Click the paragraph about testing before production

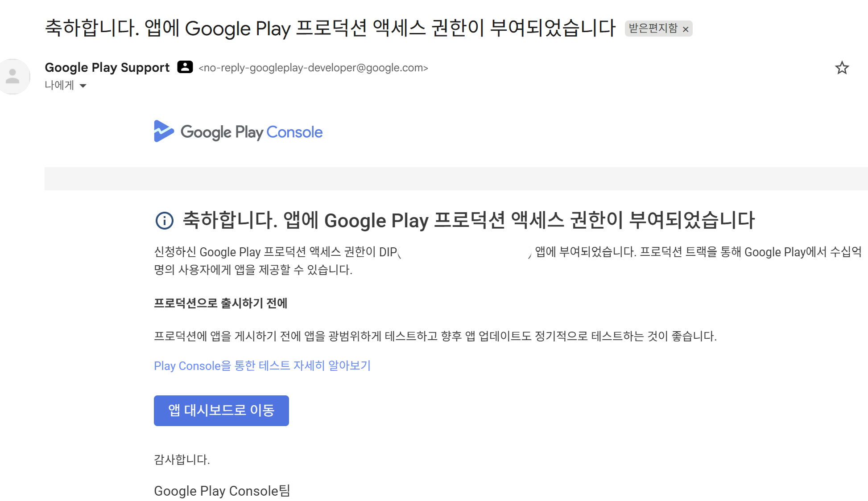[x=435, y=336]
